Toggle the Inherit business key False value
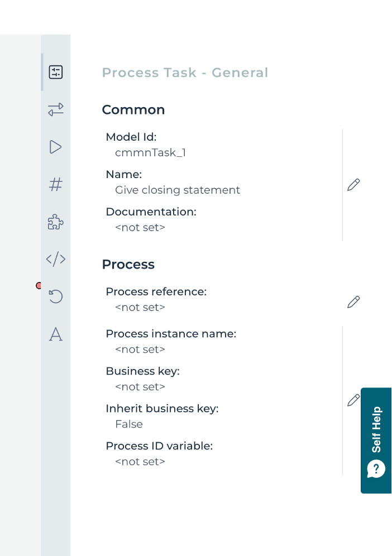This screenshot has width=392, height=556. coord(129,424)
